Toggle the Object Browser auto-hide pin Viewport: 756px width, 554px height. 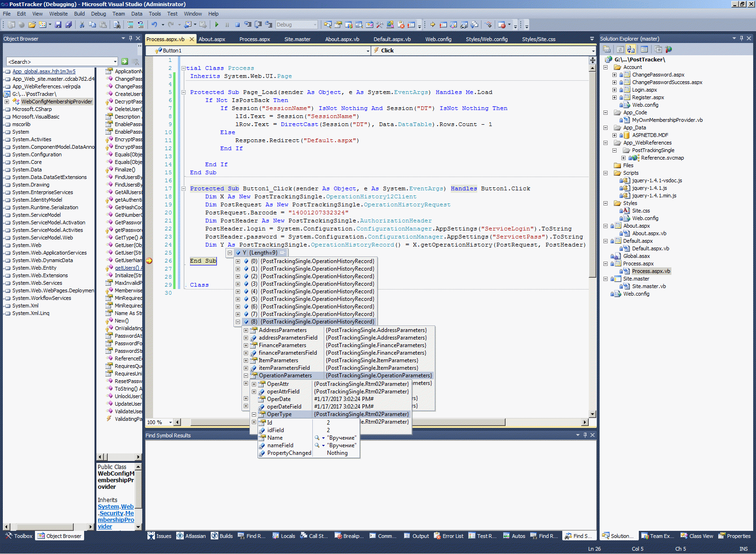[x=130, y=38]
